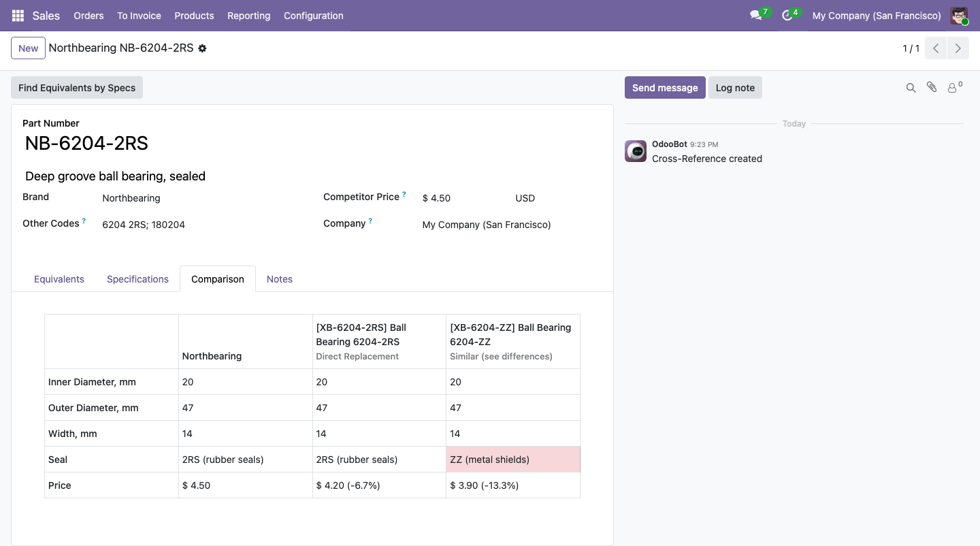Click Find Equivalents by Specs

click(77, 88)
